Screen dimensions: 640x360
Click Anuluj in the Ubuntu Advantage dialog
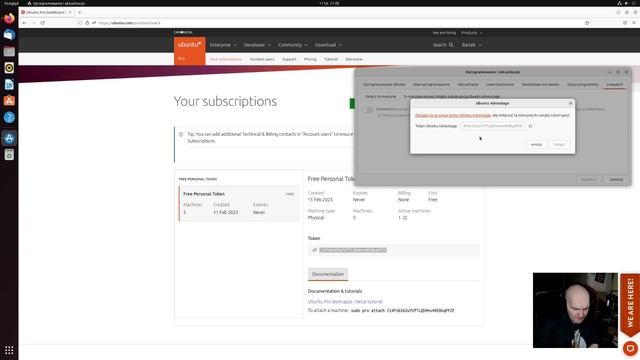point(536,144)
